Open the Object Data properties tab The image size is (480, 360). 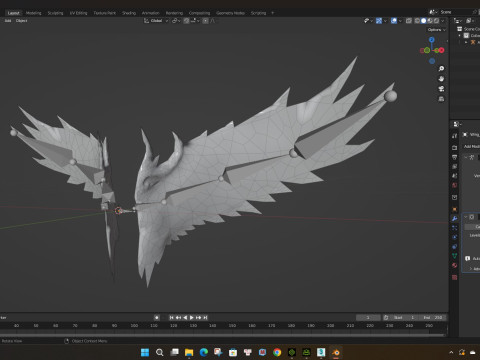click(x=454, y=256)
